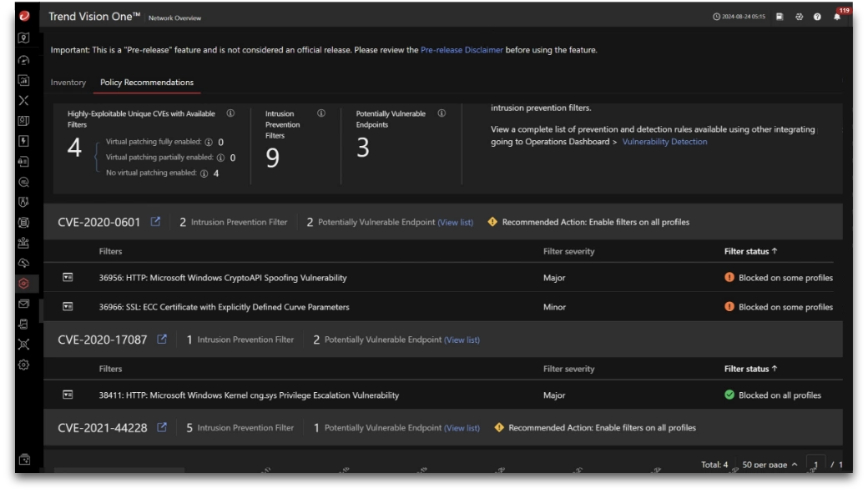Select the highlighted red Network icon in the sidebar
The image size is (868, 493).
click(x=24, y=284)
